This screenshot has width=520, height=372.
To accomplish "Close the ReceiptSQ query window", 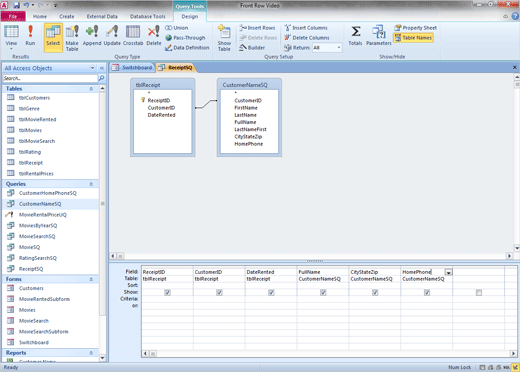I will (514, 67).
